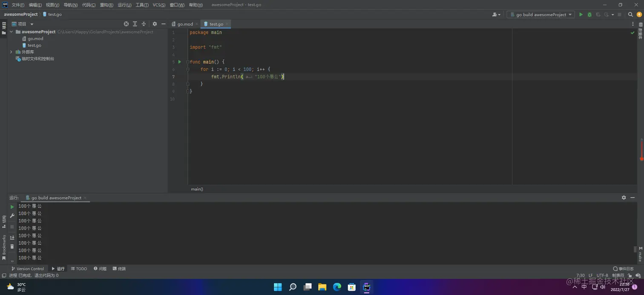Open the dropdown arrow next to profiler icon
This screenshot has width=644, height=295.
click(x=612, y=14)
